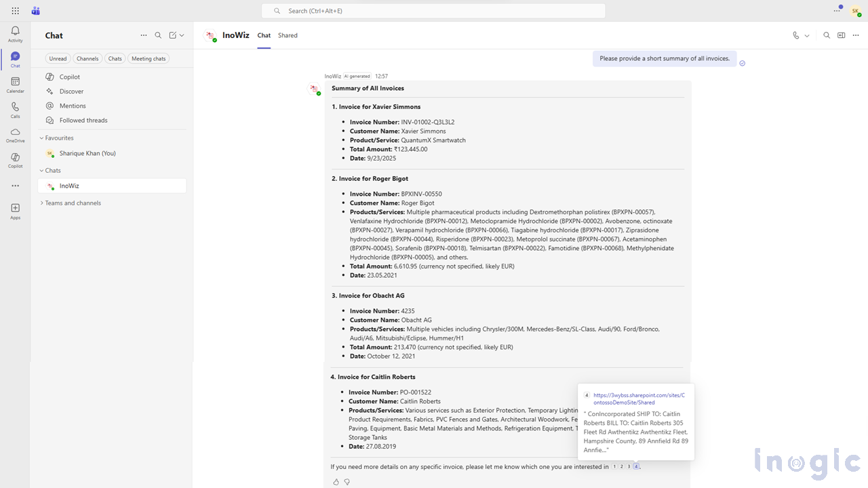Screen dimensions: 868x488
Task: Click citation number 4 in the message
Action: 636,466
